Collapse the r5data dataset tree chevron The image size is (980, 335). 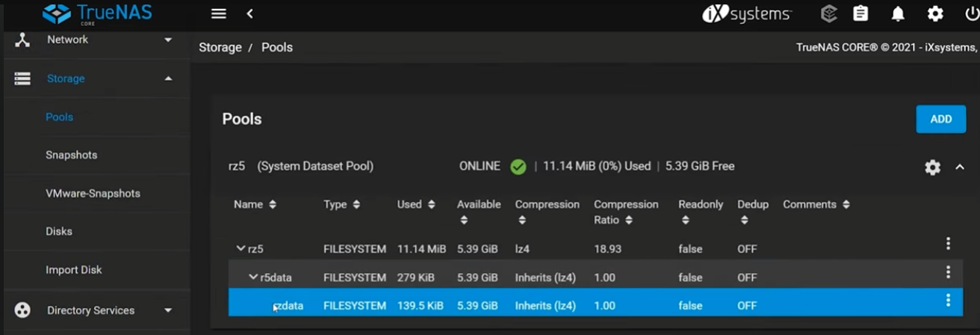tap(253, 277)
